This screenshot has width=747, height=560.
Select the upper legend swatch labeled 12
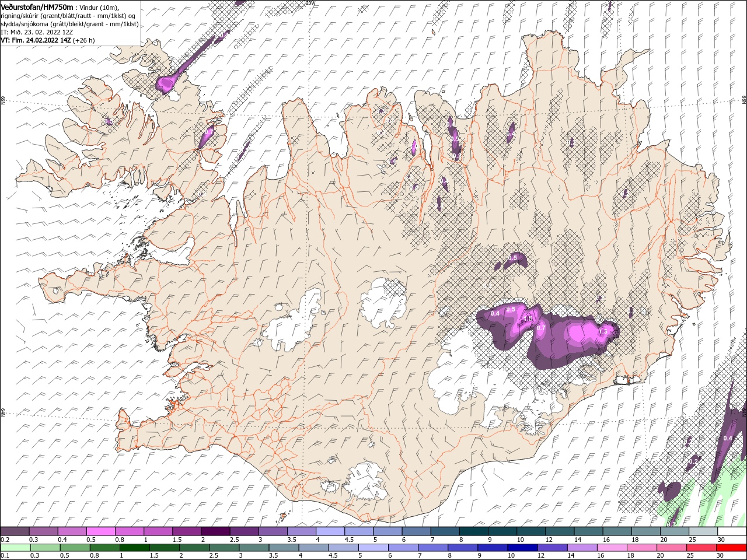(560, 531)
